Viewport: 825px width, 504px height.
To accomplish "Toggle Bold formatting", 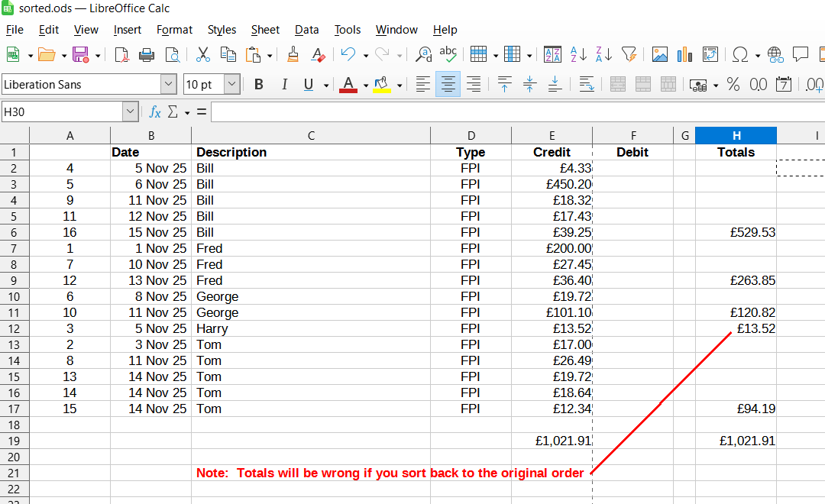I will click(x=258, y=84).
